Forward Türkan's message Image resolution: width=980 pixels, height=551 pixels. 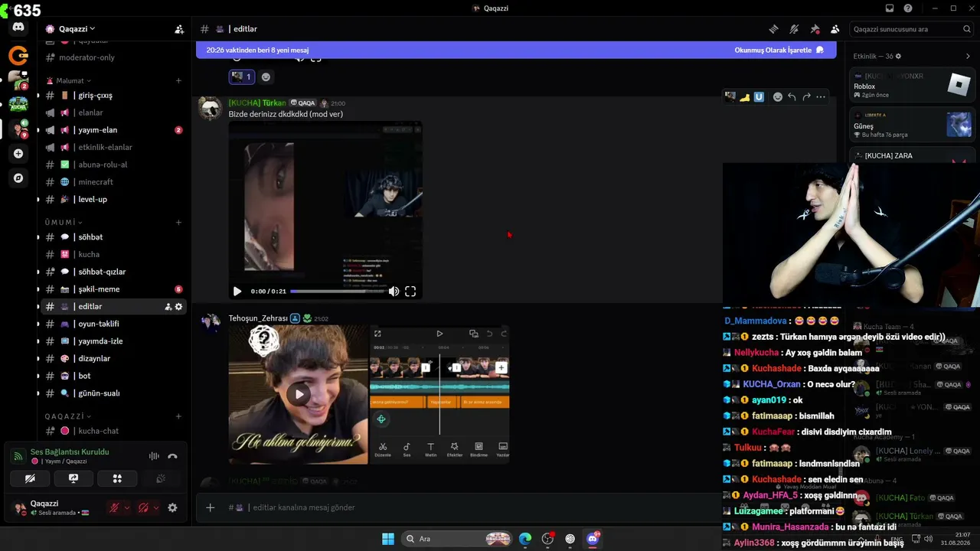click(806, 97)
